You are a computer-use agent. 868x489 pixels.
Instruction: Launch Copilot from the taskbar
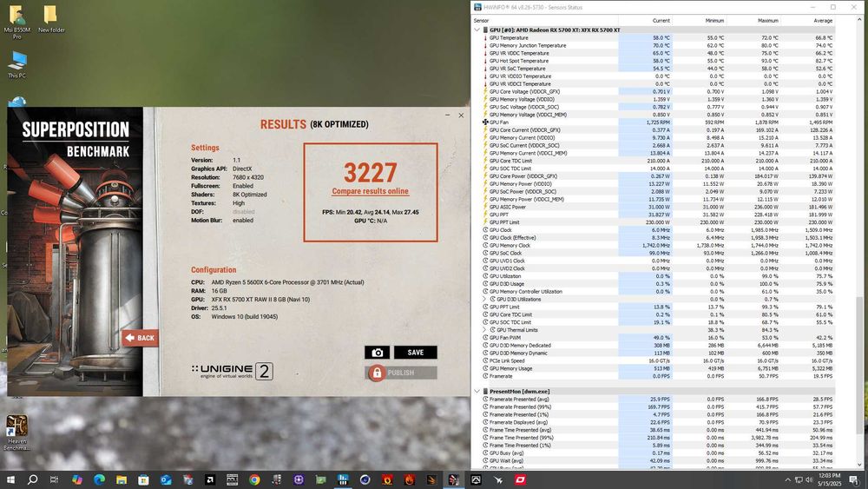point(77,479)
